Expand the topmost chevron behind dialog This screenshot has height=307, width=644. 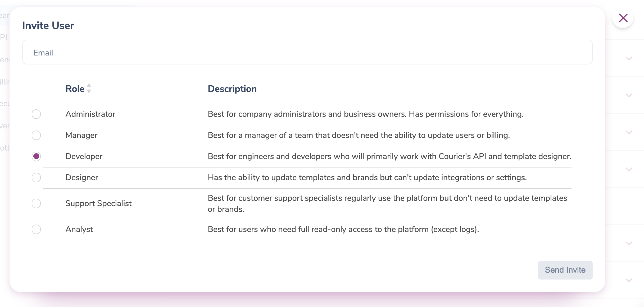[629, 58]
